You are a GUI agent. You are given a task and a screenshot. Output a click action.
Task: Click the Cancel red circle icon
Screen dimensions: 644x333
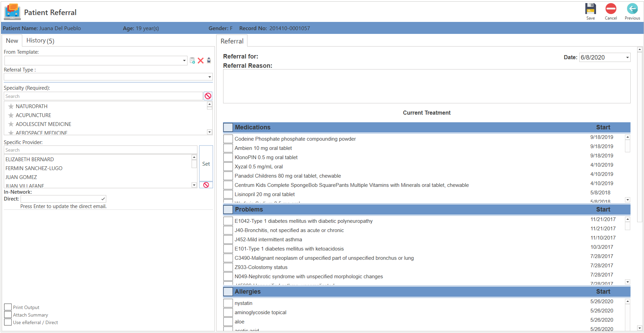coord(611,9)
